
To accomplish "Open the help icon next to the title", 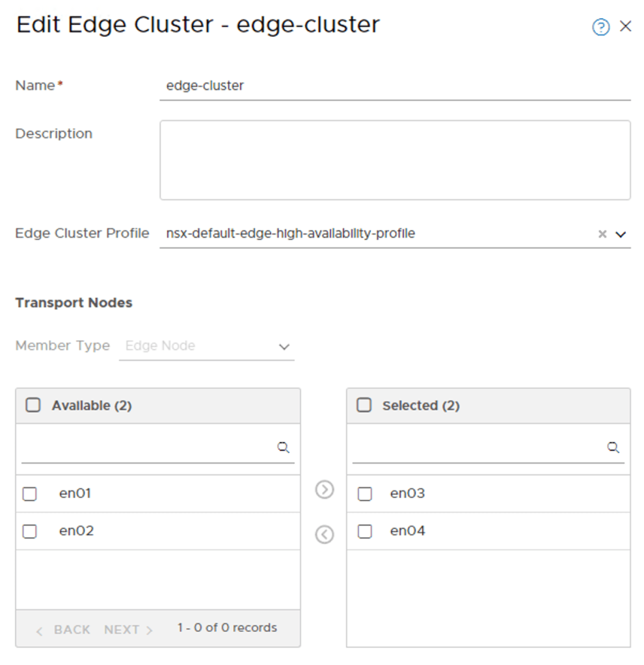I will pos(600,26).
